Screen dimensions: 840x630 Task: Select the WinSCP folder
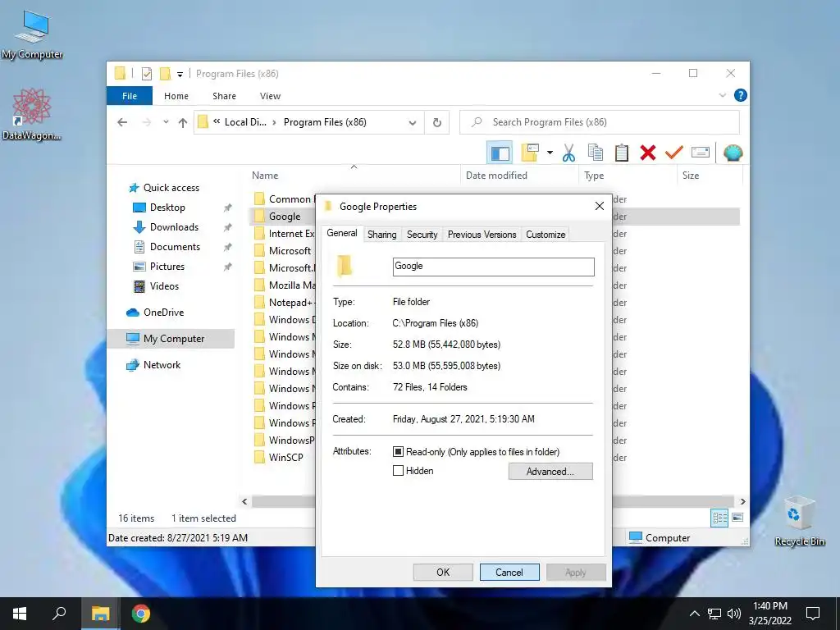pyautogui.click(x=285, y=458)
